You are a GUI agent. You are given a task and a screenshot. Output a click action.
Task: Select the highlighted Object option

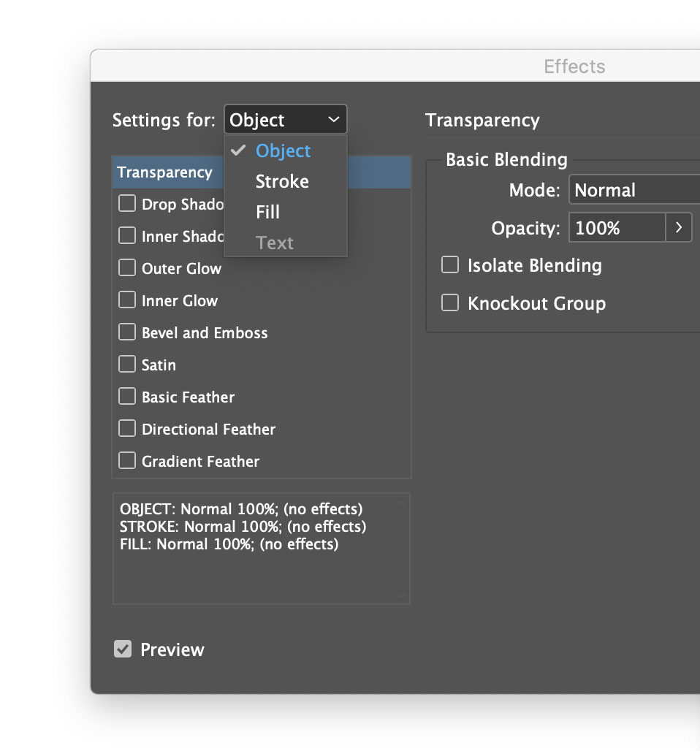(x=283, y=150)
